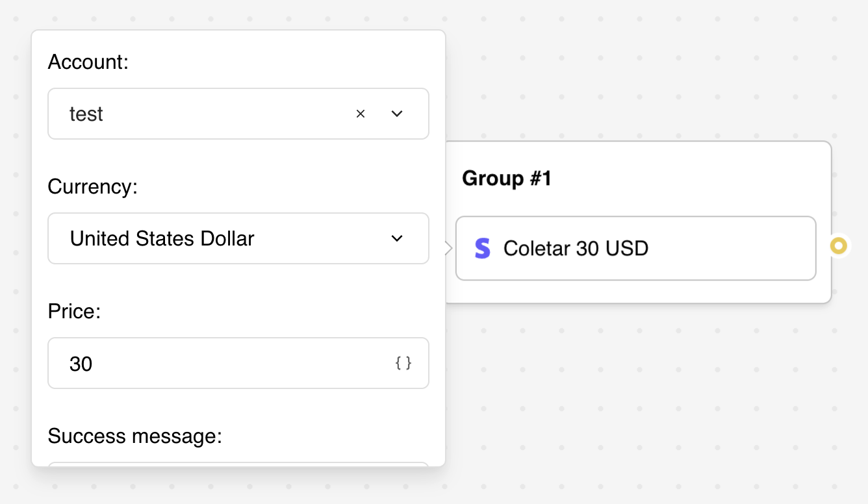Click the Account label
Viewport: 868px width, 504px height.
coord(88,62)
